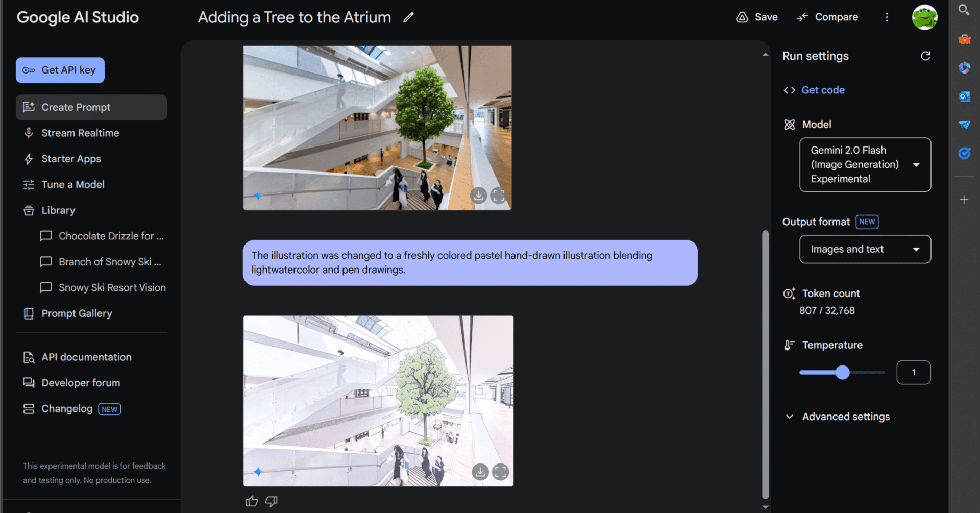Give thumbs down to the response
This screenshot has height=513, width=980.
tap(272, 501)
